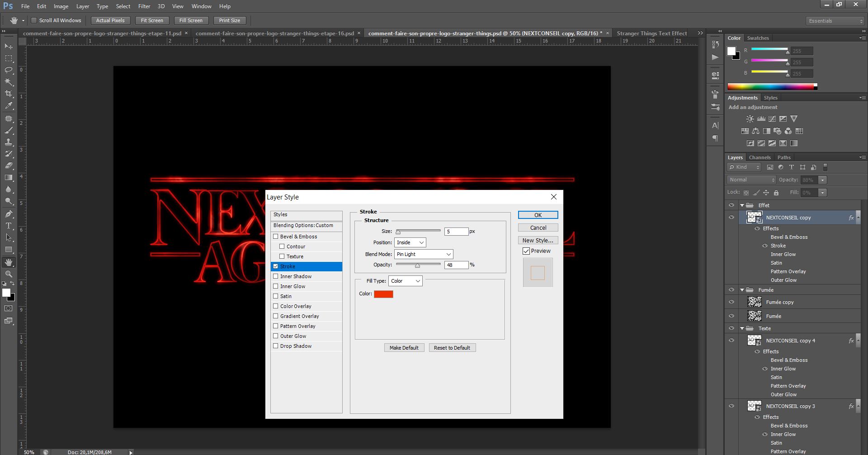868x455 pixels.
Task: Open the stroke Color swatch
Action: [383, 294]
